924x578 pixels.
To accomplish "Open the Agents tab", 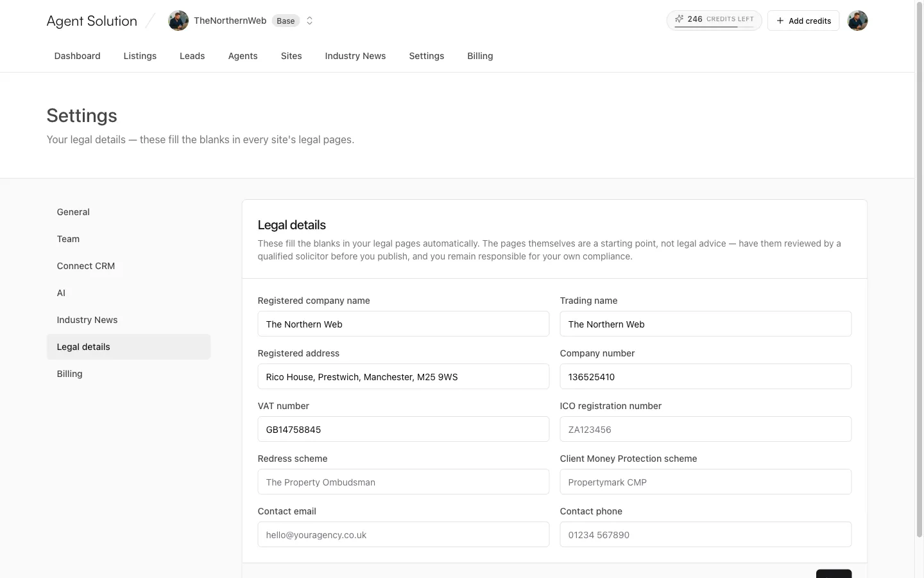I will pyautogui.click(x=243, y=56).
